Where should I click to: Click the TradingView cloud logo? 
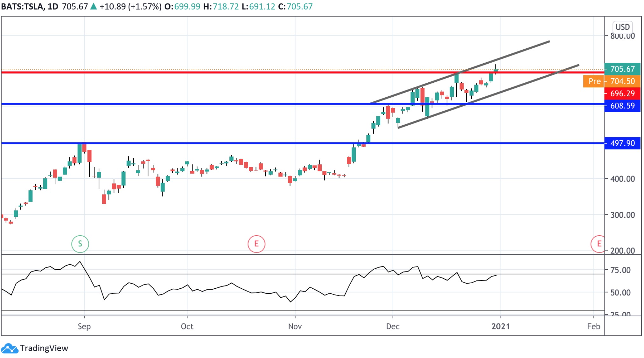[10, 348]
